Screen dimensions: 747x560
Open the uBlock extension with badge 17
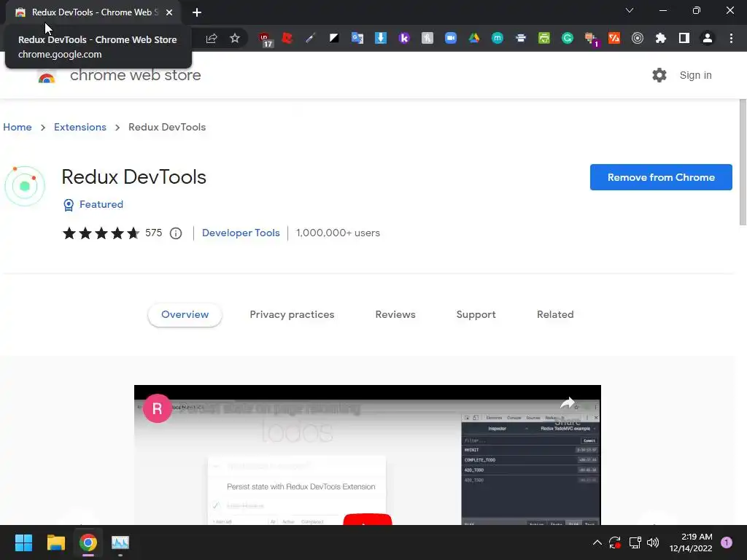pyautogui.click(x=265, y=39)
